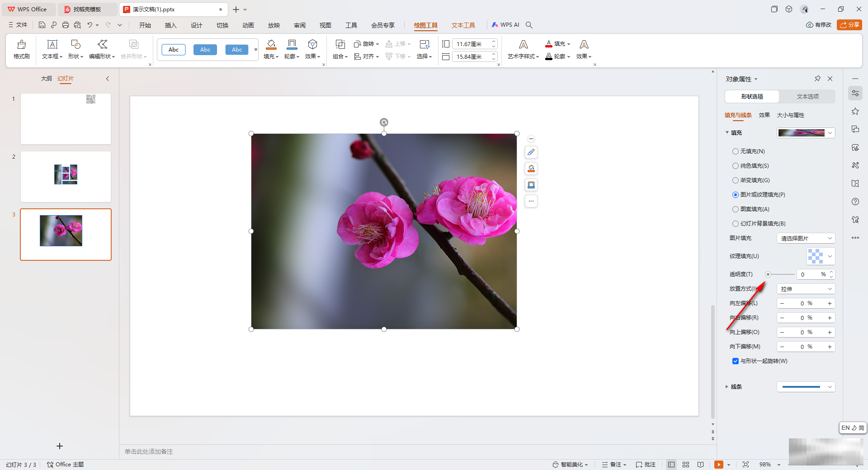This screenshot has height=470, width=868.
Task: Click the Undo arrow icon
Action: pos(90,25)
